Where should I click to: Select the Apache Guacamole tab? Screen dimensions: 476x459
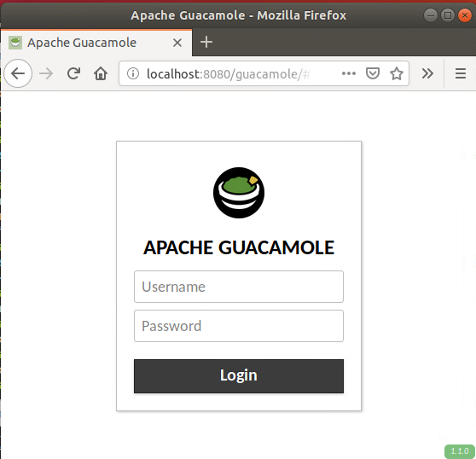click(x=96, y=43)
